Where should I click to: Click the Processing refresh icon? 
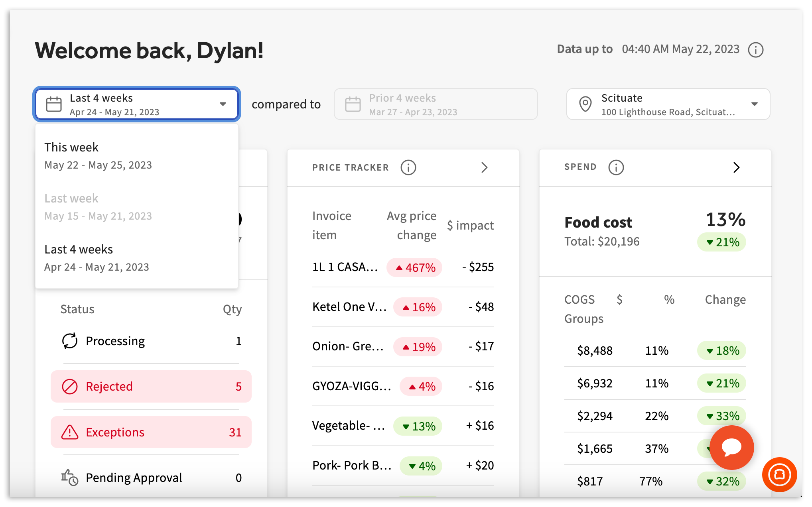(x=70, y=341)
